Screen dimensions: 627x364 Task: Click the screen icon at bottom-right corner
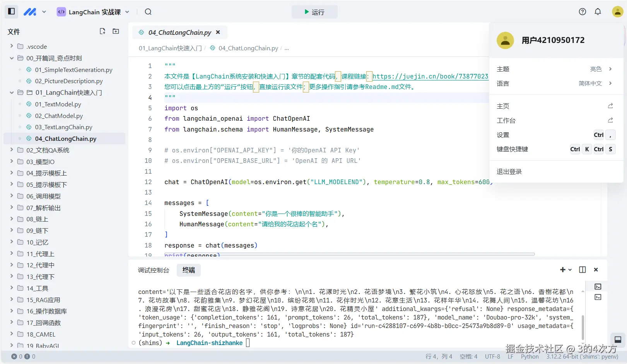617,339
